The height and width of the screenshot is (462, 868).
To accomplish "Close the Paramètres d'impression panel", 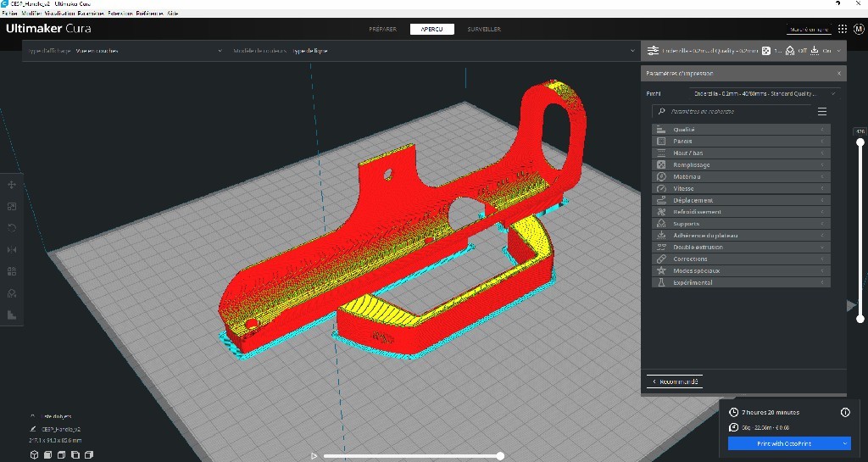I will [838, 74].
